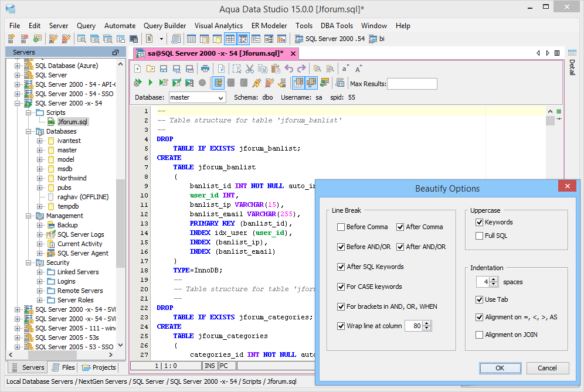
Task: Enable the Alignment on JOIN checkbox
Action: 480,335
